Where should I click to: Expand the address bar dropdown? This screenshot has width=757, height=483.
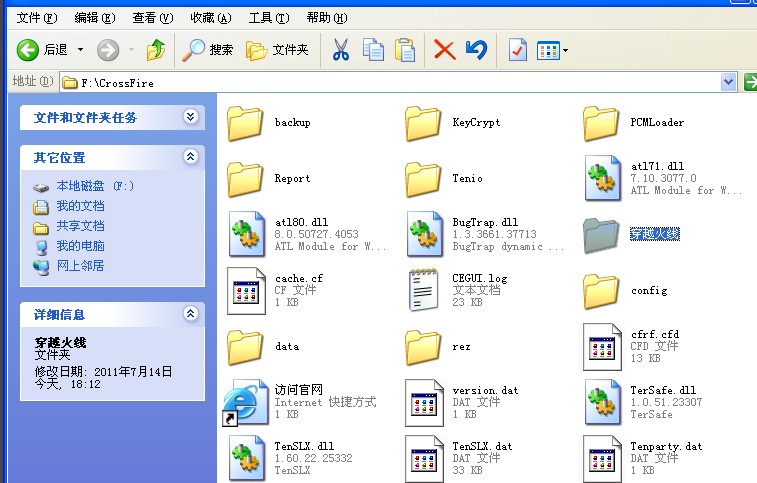pyautogui.click(x=729, y=82)
